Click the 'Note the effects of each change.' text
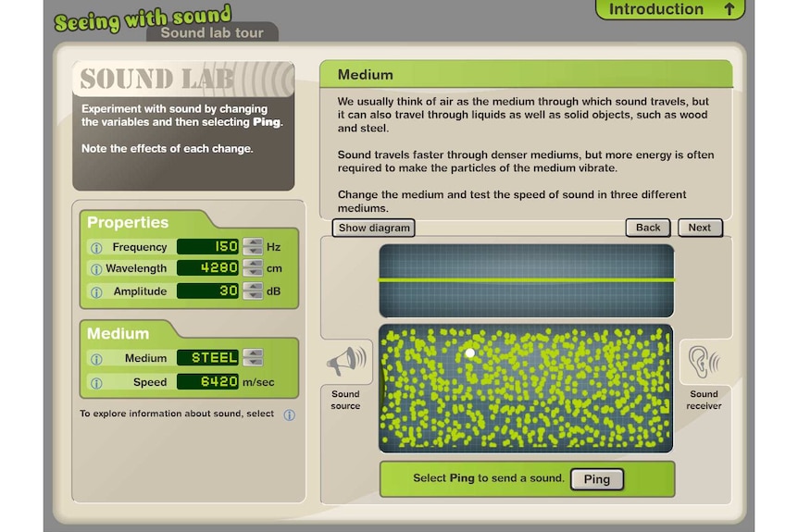The width and height of the screenshot is (798, 532). pos(167,149)
